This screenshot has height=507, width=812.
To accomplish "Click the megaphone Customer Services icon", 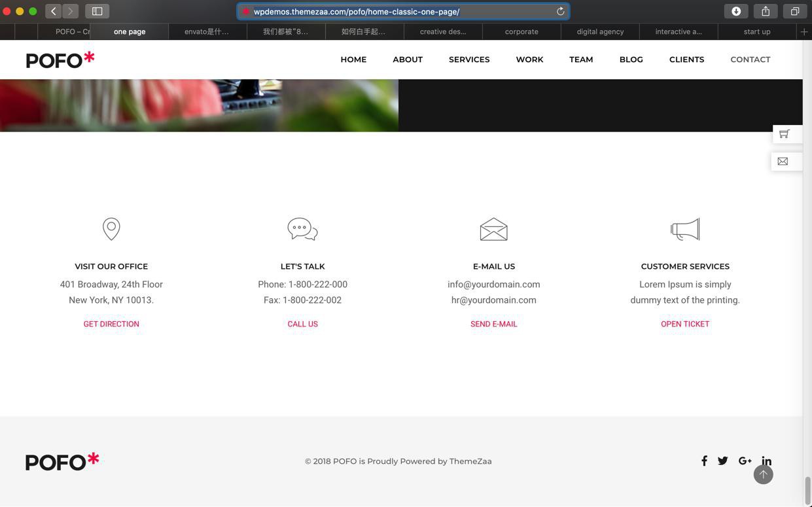I will point(685,229).
